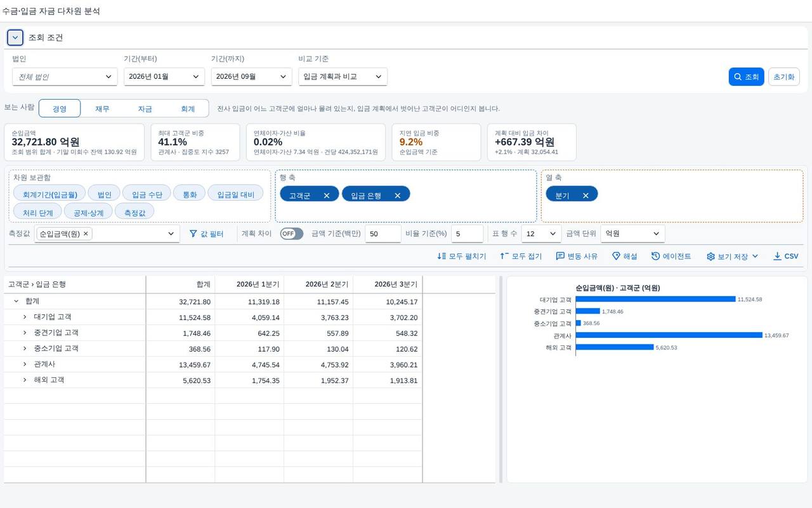812x508 pixels.
Task: Switch to the 자금 viewer tab
Action: click(145, 109)
